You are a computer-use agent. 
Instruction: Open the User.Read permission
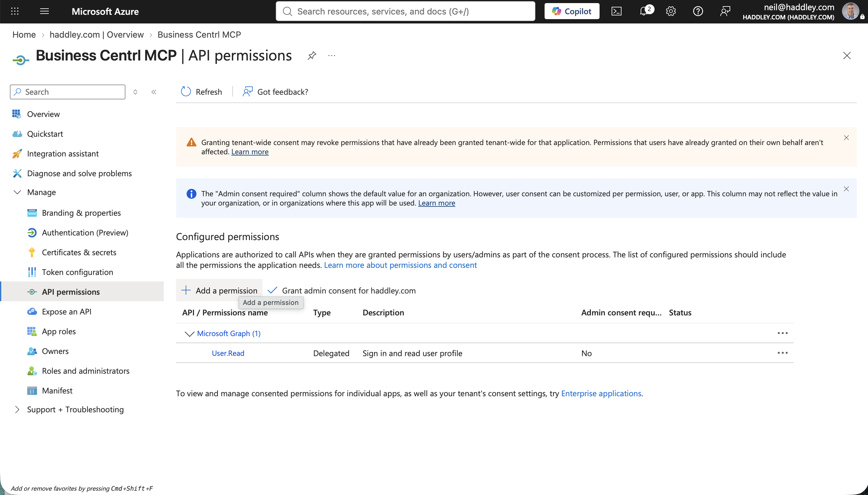tap(228, 353)
